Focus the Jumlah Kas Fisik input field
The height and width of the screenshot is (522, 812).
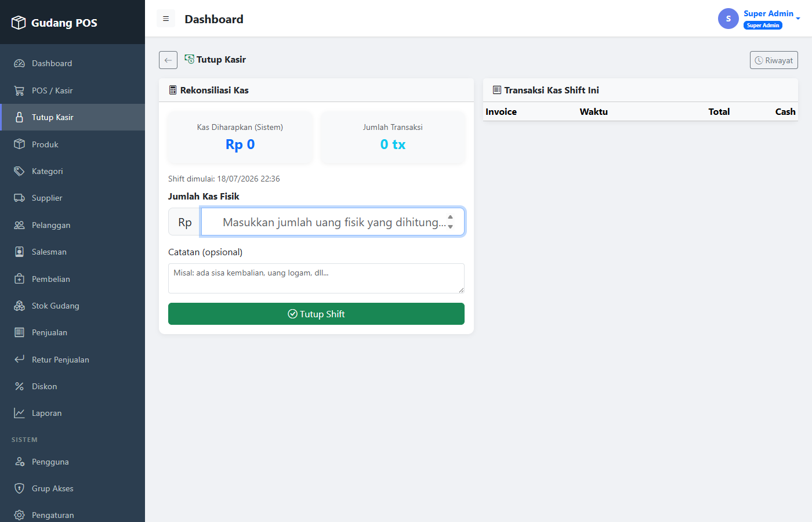point(332,222)
